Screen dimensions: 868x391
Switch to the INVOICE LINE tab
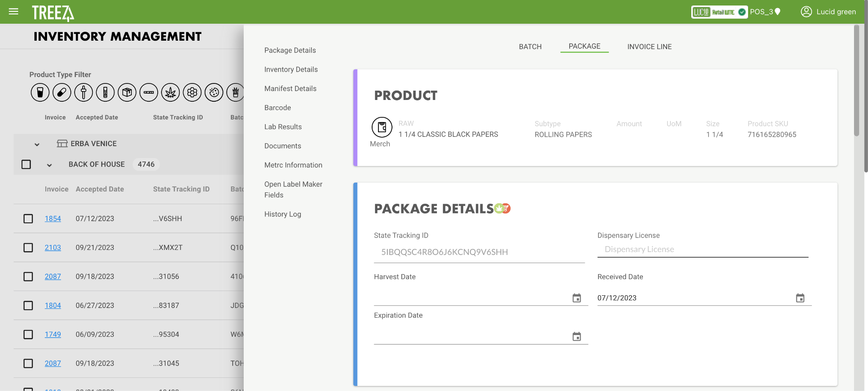point(649,47)
